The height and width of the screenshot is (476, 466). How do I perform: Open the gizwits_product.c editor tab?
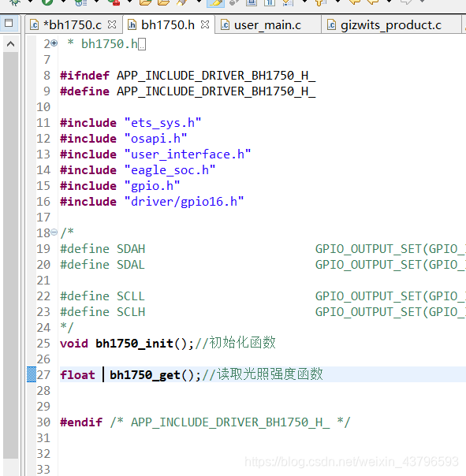(390, 25)
